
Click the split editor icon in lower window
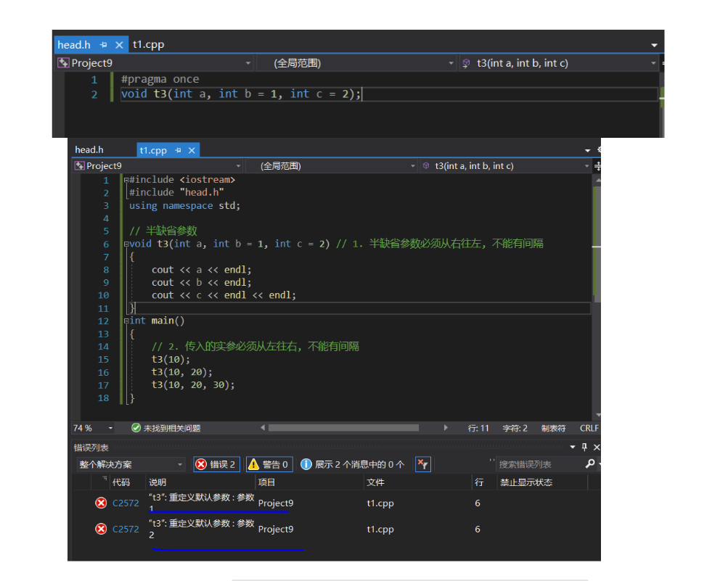(597, 165)
